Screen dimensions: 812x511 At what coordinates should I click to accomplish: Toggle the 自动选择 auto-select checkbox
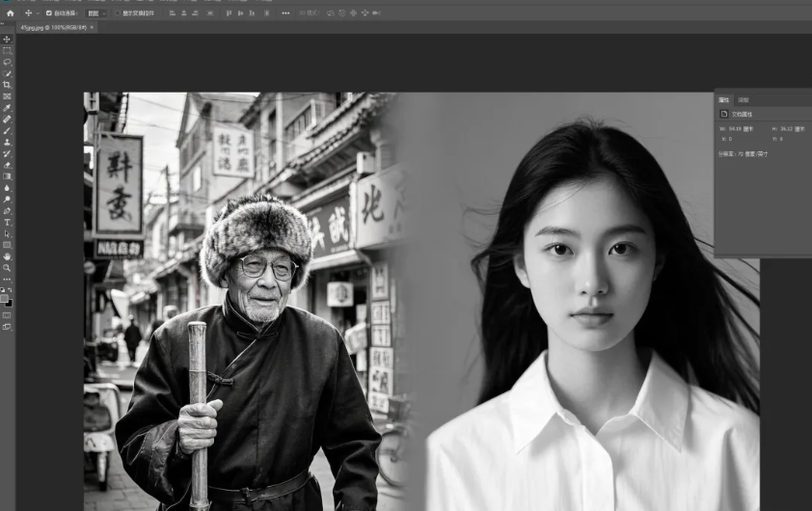[x=48, y=13]
